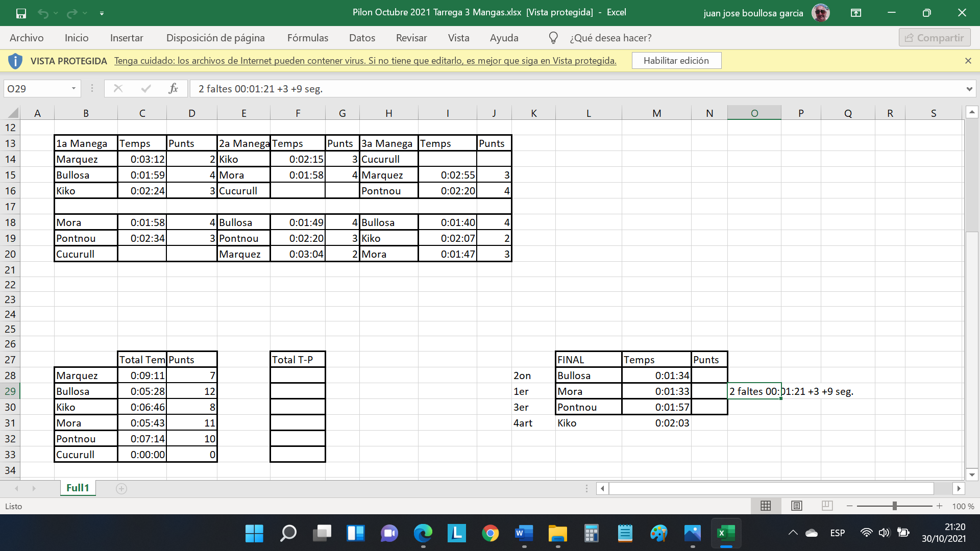
Task: Open Excel from the Windows taskbar
Action: pyautogui.click(x=725, y=533)
